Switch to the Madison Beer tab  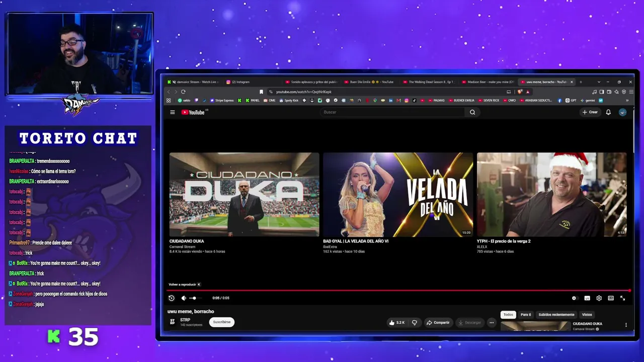488,82
